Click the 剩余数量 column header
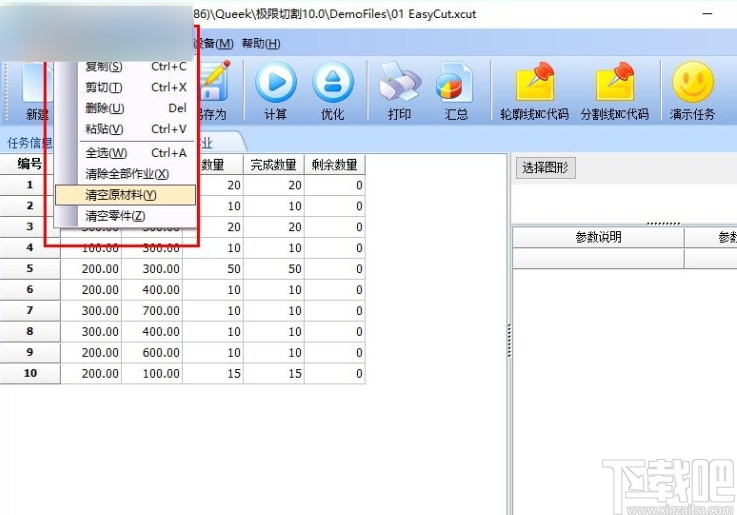The image size is (737, 515). coord(335,164)
